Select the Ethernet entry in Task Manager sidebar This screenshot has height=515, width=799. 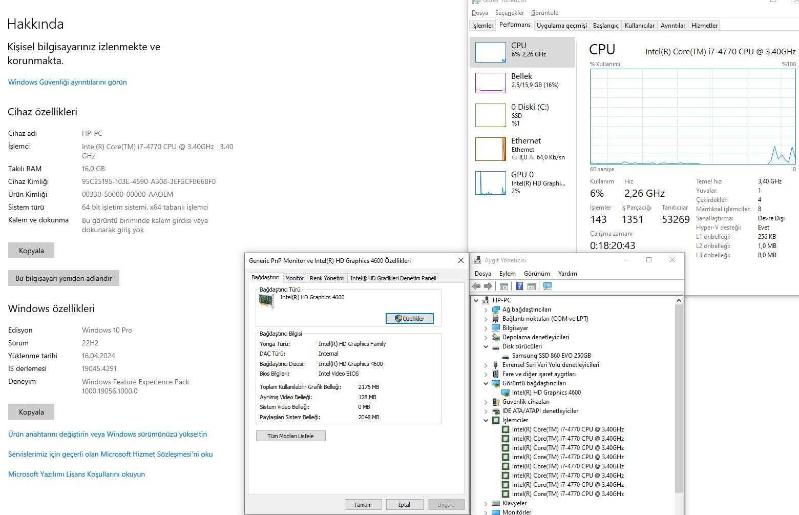click(x=522, y=149)
